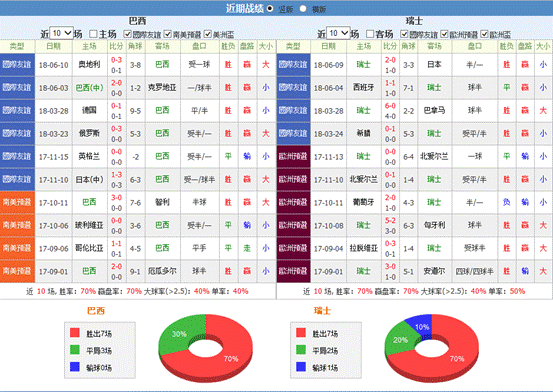Click the 安道尔 away team cell

pos(434,271)
